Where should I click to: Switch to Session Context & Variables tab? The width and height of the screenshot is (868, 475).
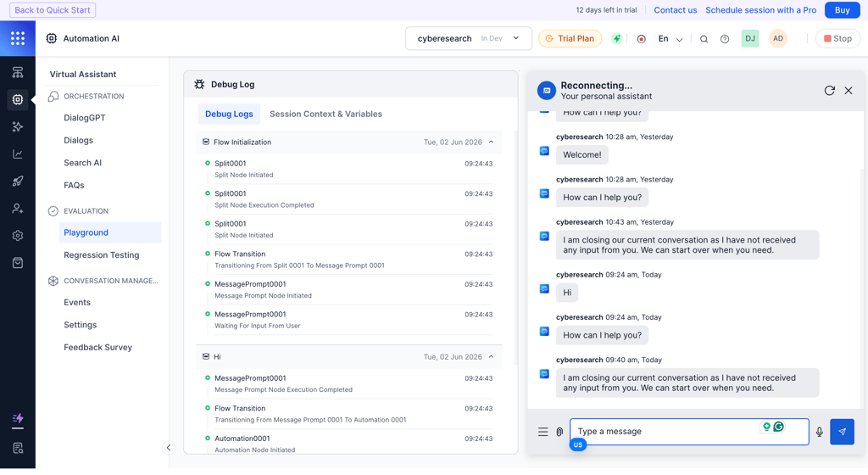325,114
